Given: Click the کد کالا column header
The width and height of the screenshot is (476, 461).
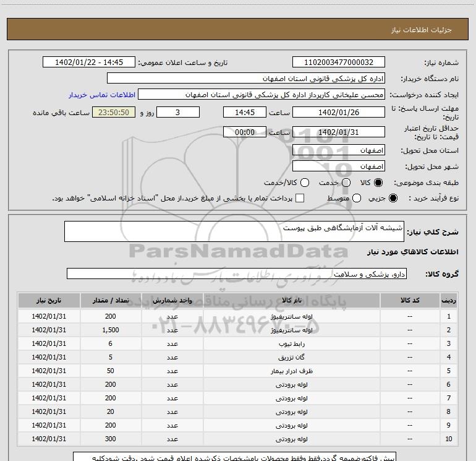Looking at the screenshot, I should tap(410, 300).
